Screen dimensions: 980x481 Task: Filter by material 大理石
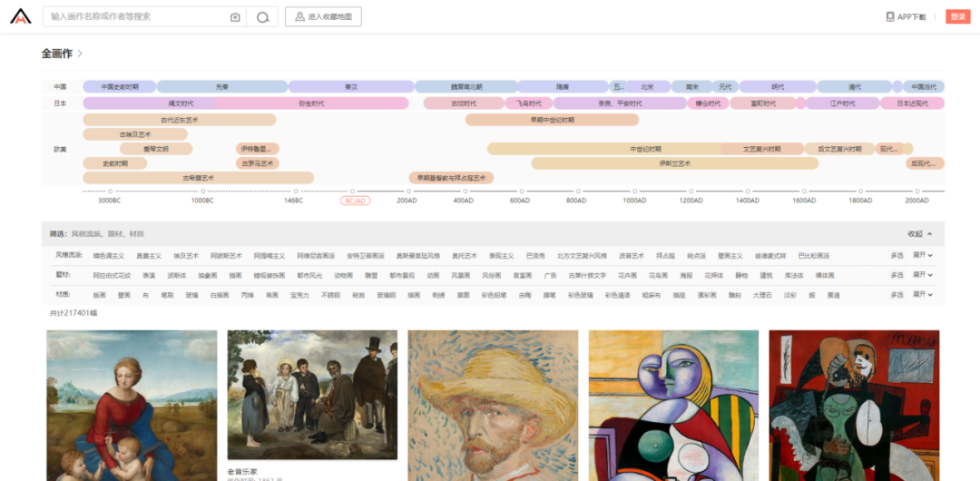[762, 295]
